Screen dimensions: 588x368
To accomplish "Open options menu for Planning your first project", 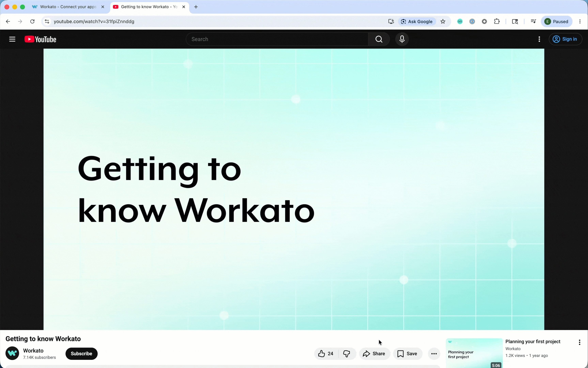I will click(x=580, y=342).
